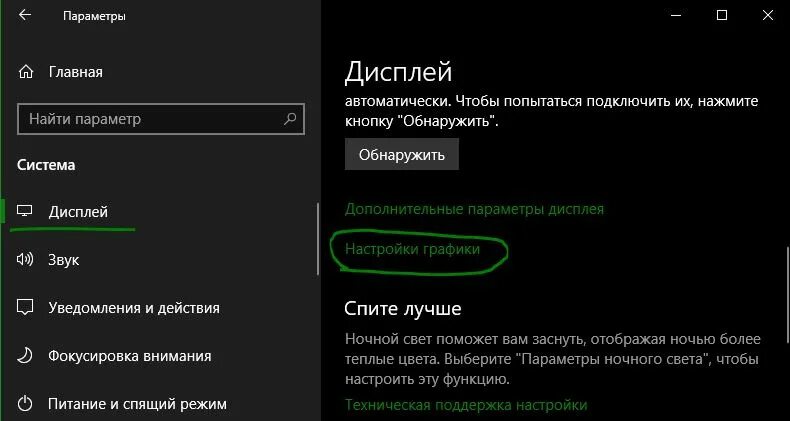
Task: Click the power icon beside Питание
Action: (x=25, y=403)
